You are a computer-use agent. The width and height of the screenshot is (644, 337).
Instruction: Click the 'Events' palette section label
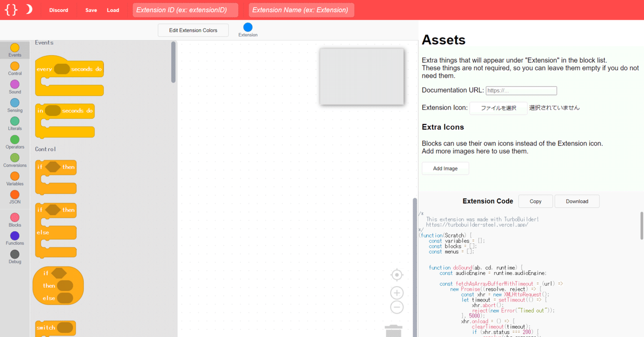coord(44,42)
